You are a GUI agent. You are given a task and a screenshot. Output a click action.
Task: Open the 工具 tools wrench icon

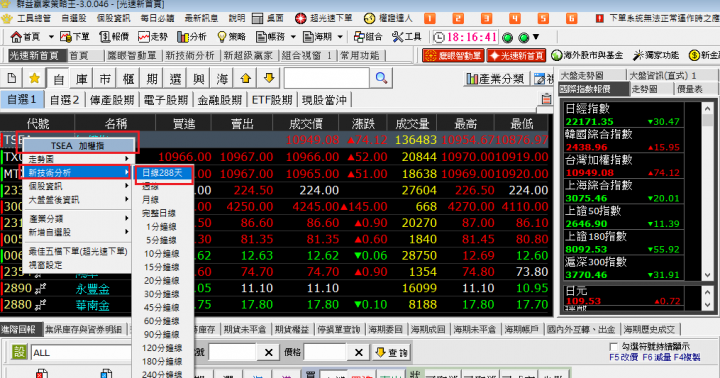[407, 37]
